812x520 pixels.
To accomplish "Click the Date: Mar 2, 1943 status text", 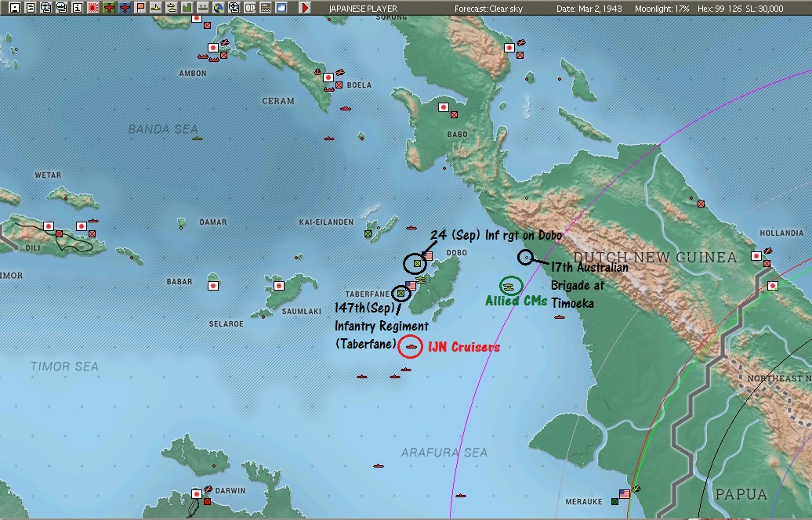I will point(589,9).
